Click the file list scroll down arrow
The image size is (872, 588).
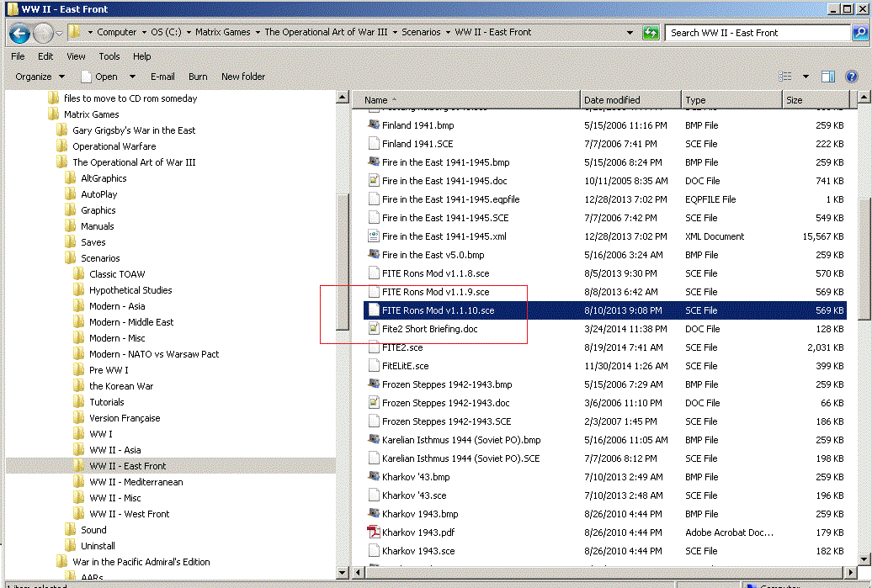(864, 559)
